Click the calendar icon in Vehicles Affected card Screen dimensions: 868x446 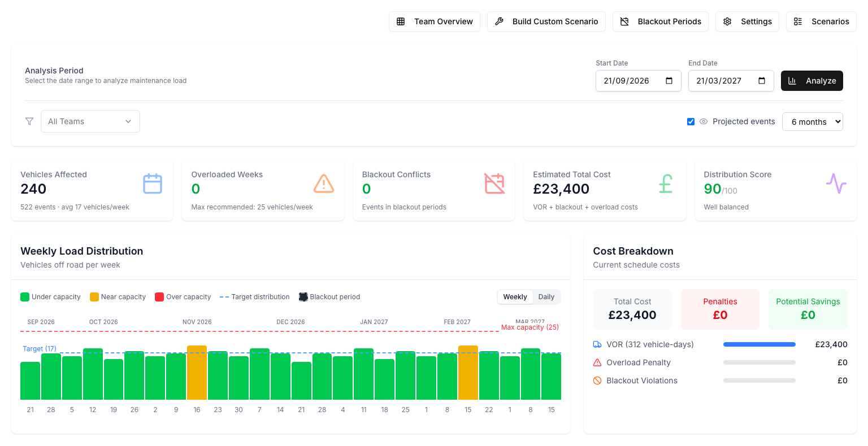[153, 184]
